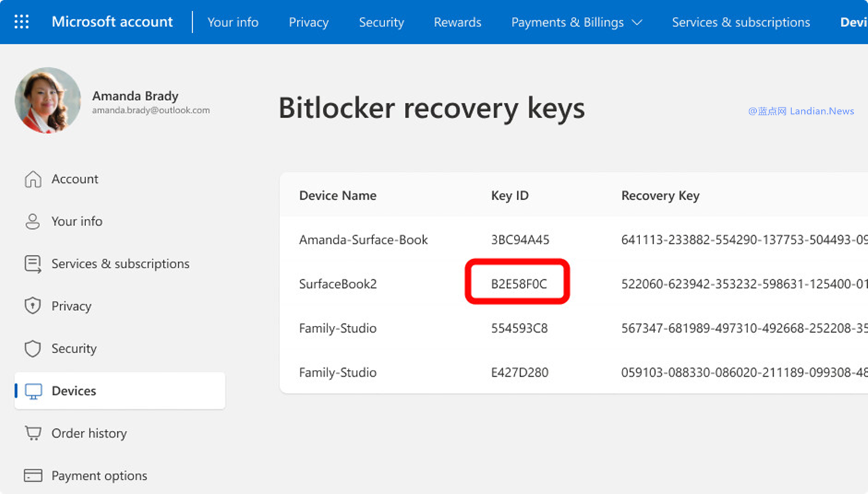Click recovery key starting with 059103-088330
Screen dimensions: 868x494
point(745,373)
